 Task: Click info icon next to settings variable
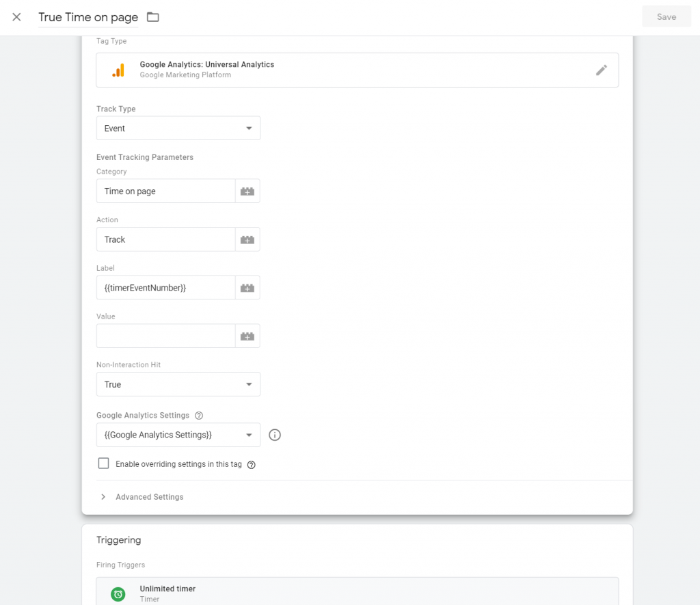(275, 435)
